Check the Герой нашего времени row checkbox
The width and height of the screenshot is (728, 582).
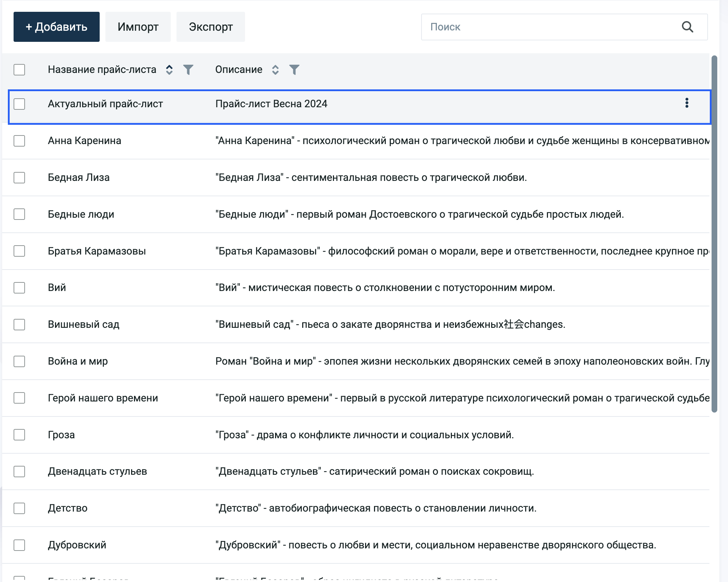tap(19, 398)
